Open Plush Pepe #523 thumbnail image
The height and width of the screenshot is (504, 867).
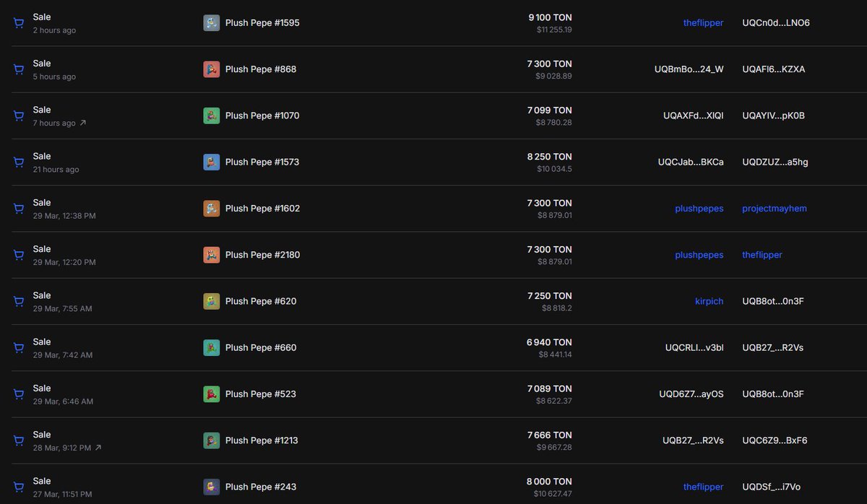pyautogui.click(x=212, y=394)
